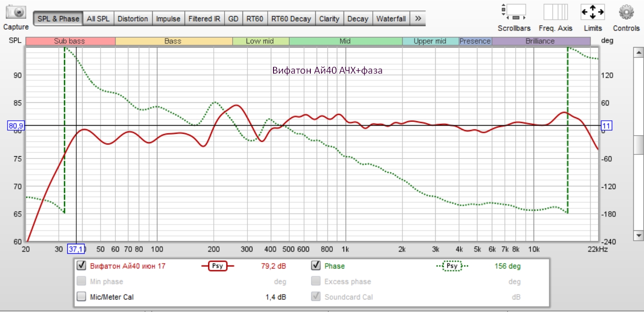Screen dimensions: 644x312
Task: Enable the Mic/Meter Cal checkbox
Action: [81, 296]
